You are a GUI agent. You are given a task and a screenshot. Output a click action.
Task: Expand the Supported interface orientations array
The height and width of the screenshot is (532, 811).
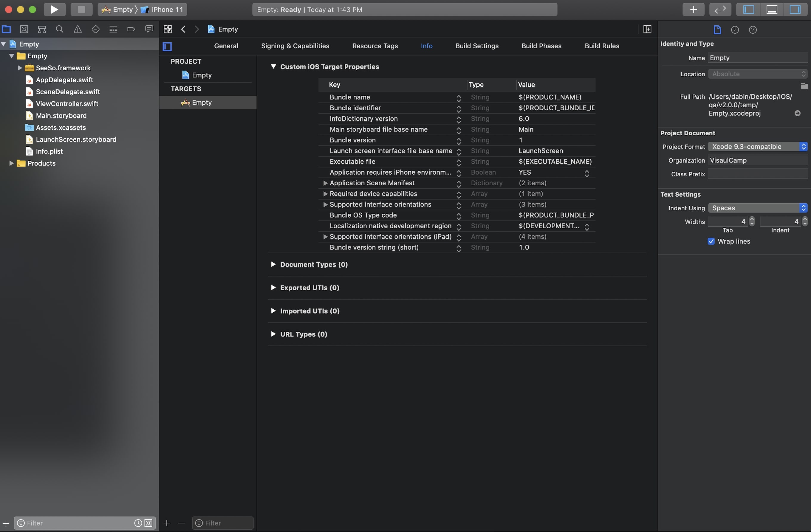[325, 204]
